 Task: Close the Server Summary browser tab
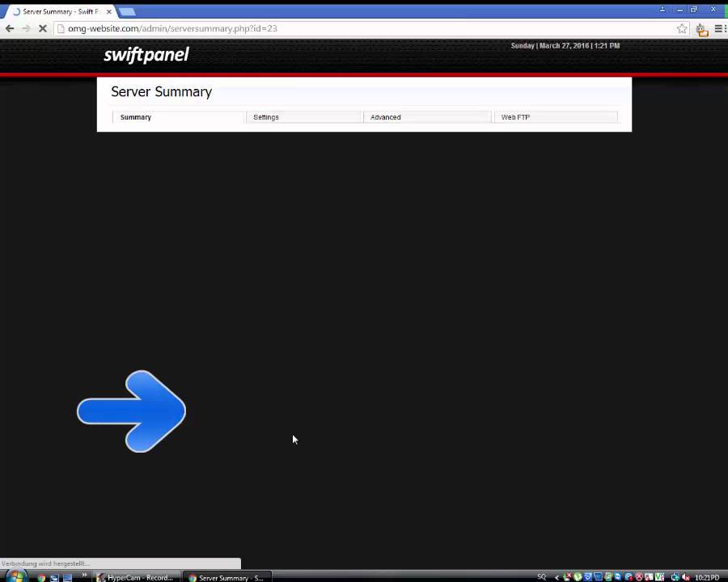[108, 11]
